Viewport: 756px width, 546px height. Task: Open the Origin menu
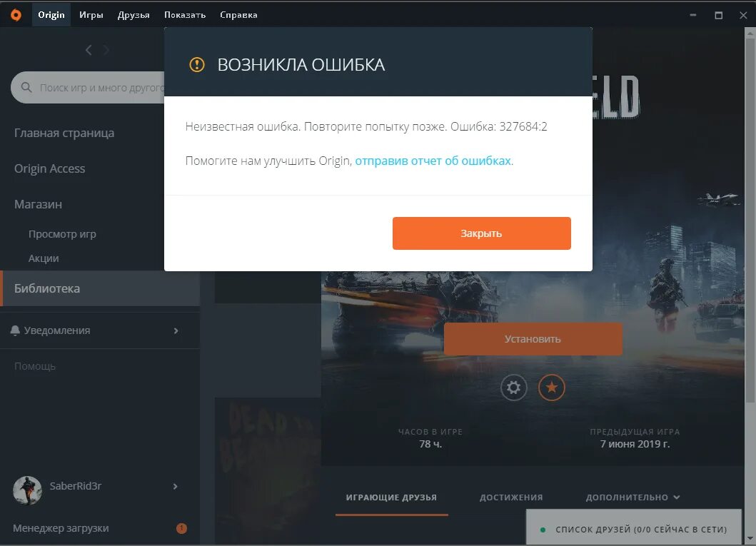[x=51, y=15]
